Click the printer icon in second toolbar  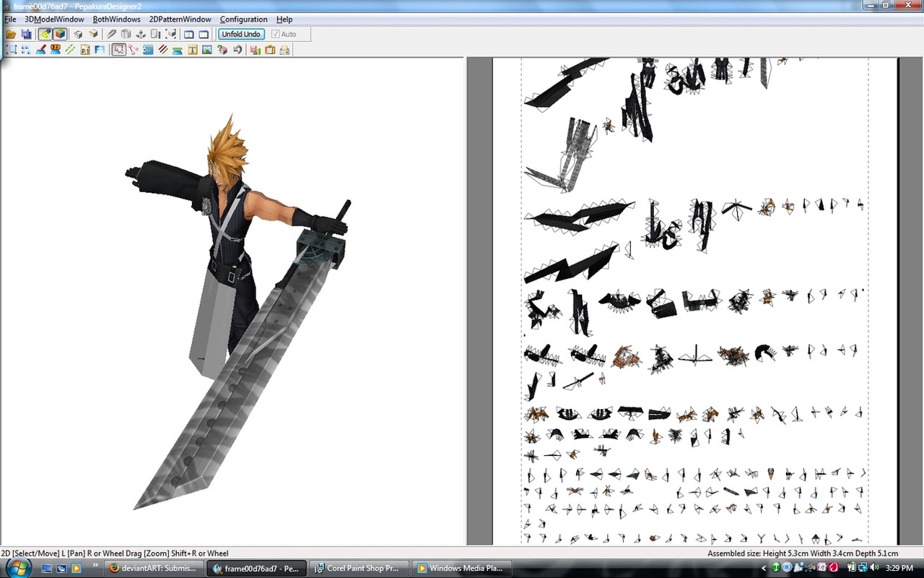[284, 50]
